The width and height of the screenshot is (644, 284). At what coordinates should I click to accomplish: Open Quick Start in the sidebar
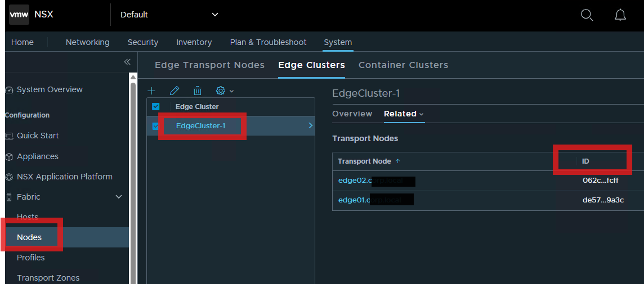tap(38, 136)
